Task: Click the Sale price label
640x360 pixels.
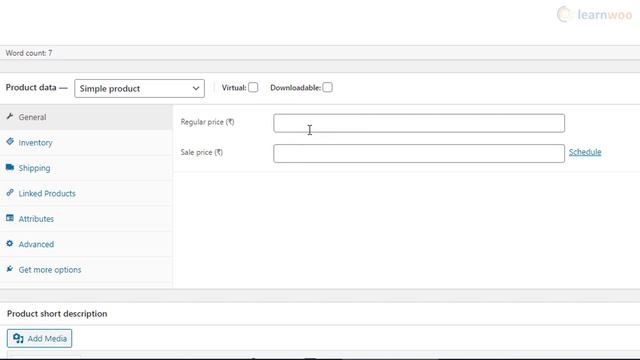Action: (202, 152)
